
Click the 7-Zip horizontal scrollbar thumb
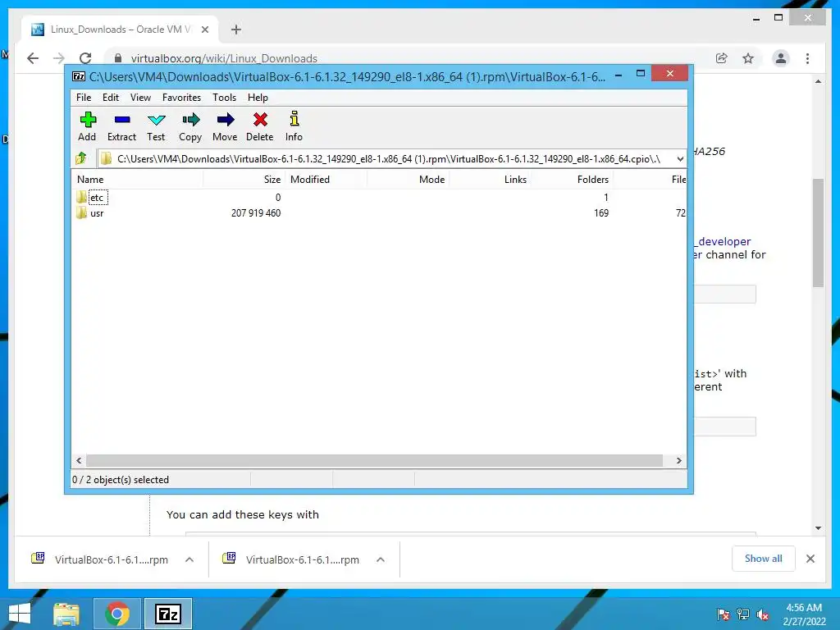(374, 461)
